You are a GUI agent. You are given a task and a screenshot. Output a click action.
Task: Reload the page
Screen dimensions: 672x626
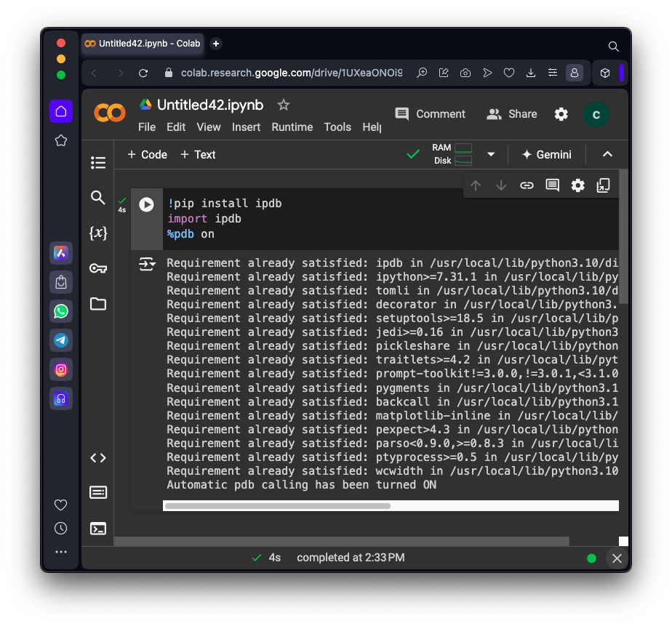tap(143, 73)
